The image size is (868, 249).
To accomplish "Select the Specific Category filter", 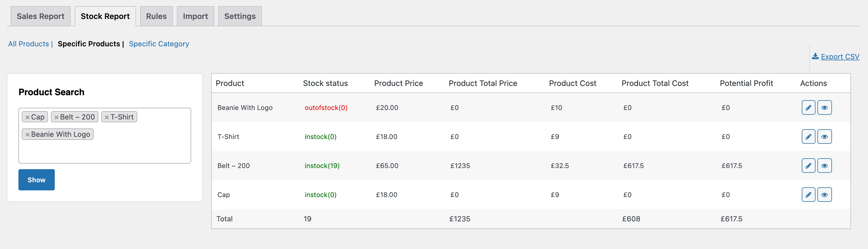I will pyautogui.click(x=159, y=44).
